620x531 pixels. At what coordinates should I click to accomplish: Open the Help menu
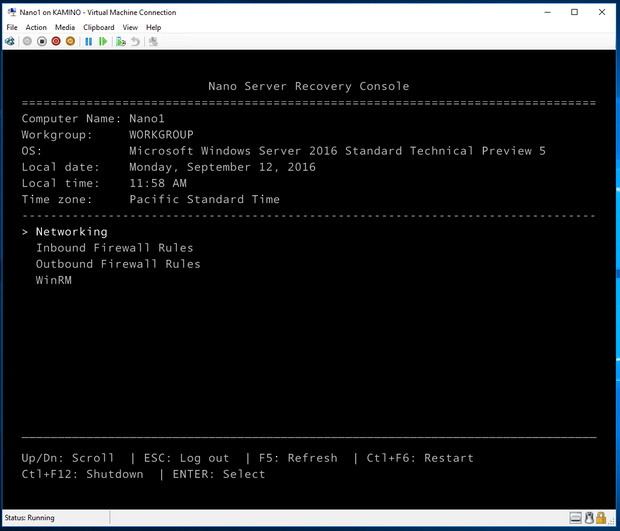[x=153, y=27]
